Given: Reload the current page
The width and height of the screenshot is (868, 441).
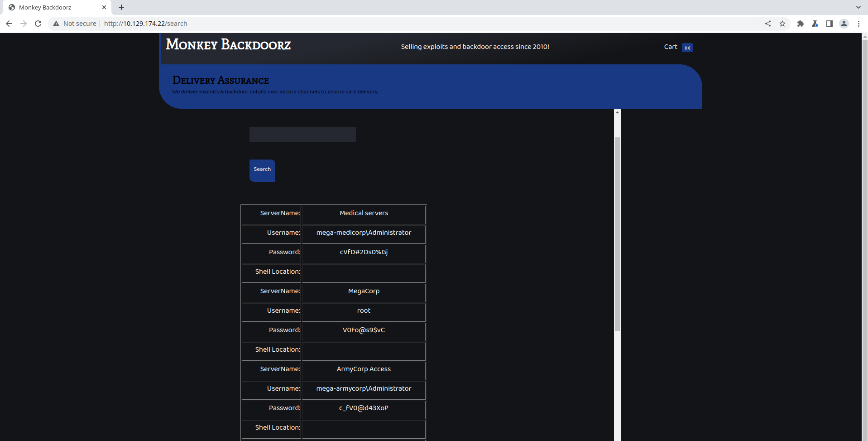Looking at the screenshot, I should click(38, 24).
